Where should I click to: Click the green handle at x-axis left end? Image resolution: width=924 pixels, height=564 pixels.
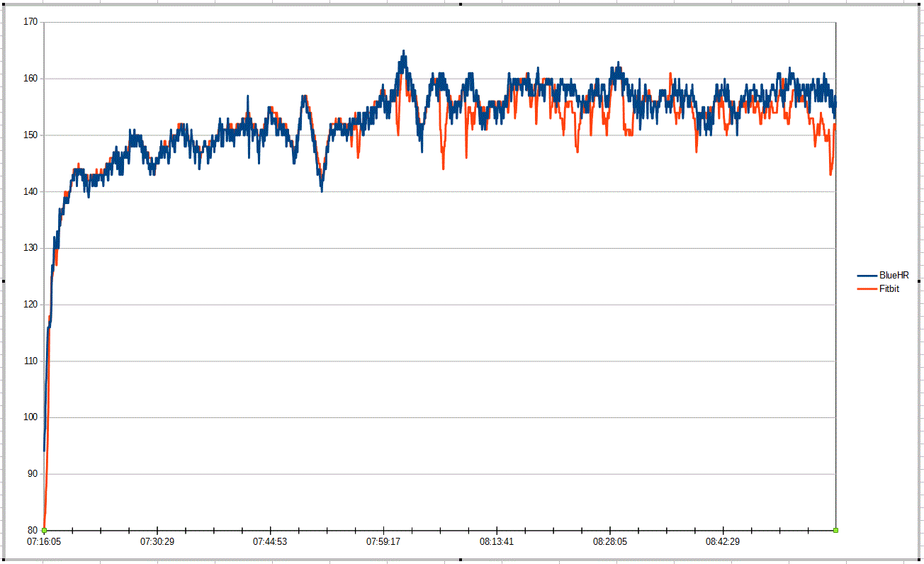pos(44,530)
